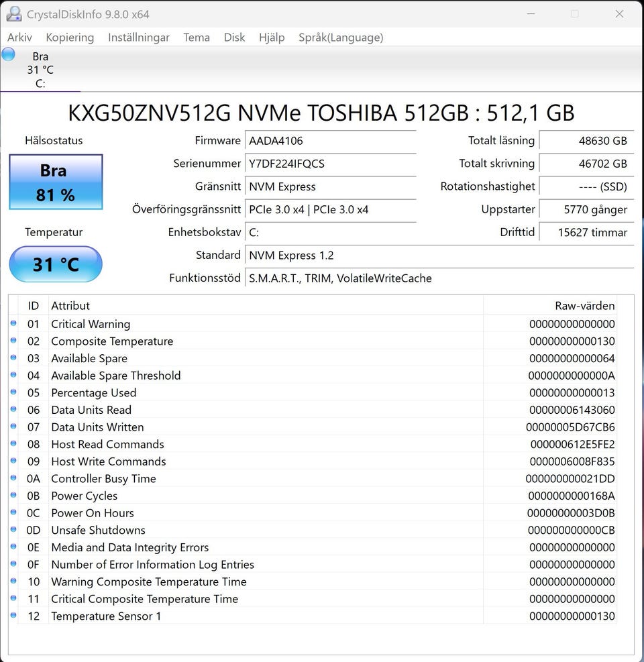Click the Raw-värden column header
Viewport: 644px width, 662px height.
click(584, 306)
